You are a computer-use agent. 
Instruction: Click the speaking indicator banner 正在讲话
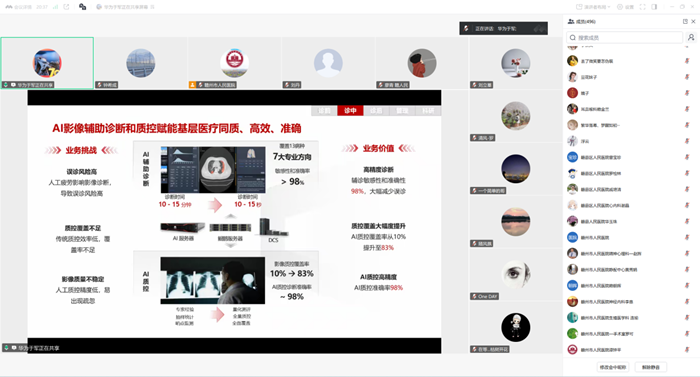click(x=504, y=28)
